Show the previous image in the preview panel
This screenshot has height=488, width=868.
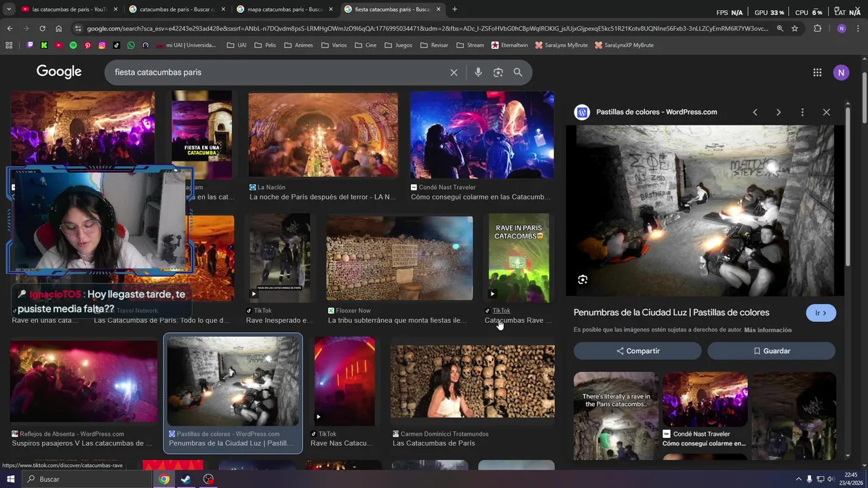[x=755, y=112]
